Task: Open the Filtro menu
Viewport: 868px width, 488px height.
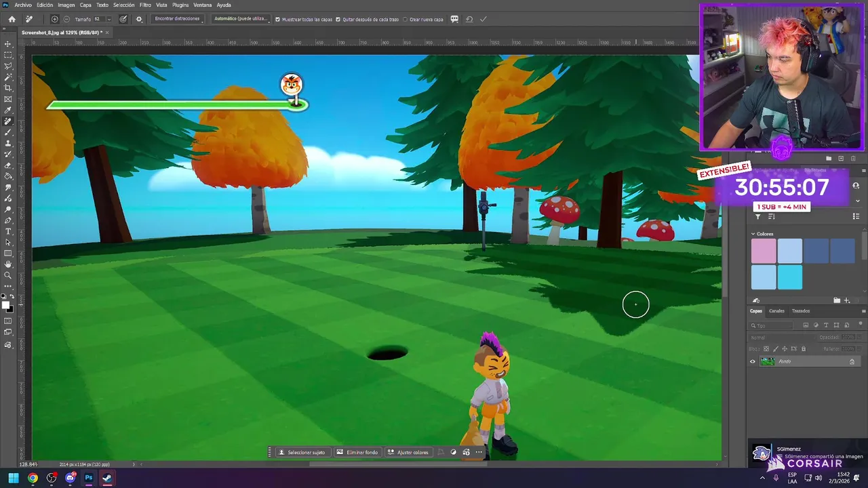Action: (x=145, y=5)
